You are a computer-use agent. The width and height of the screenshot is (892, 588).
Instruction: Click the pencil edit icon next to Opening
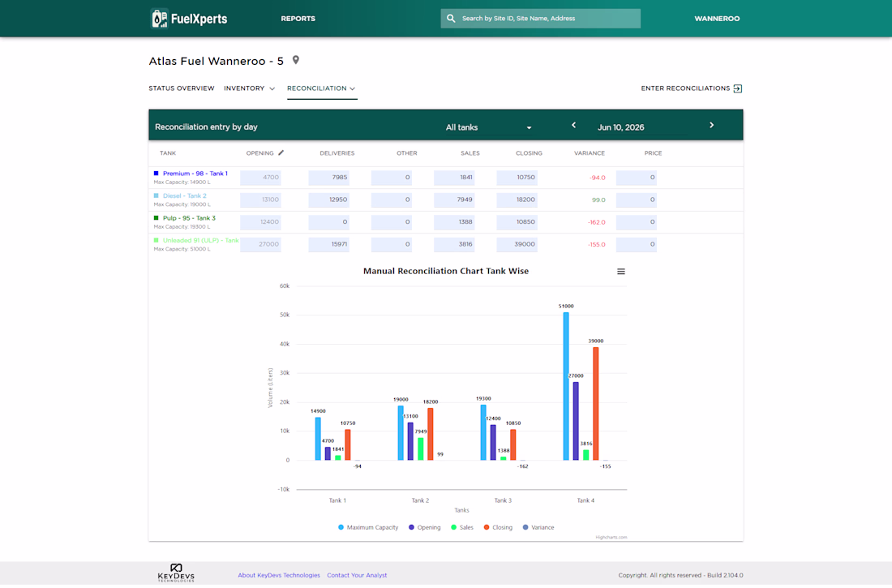[x=281, y=152]
